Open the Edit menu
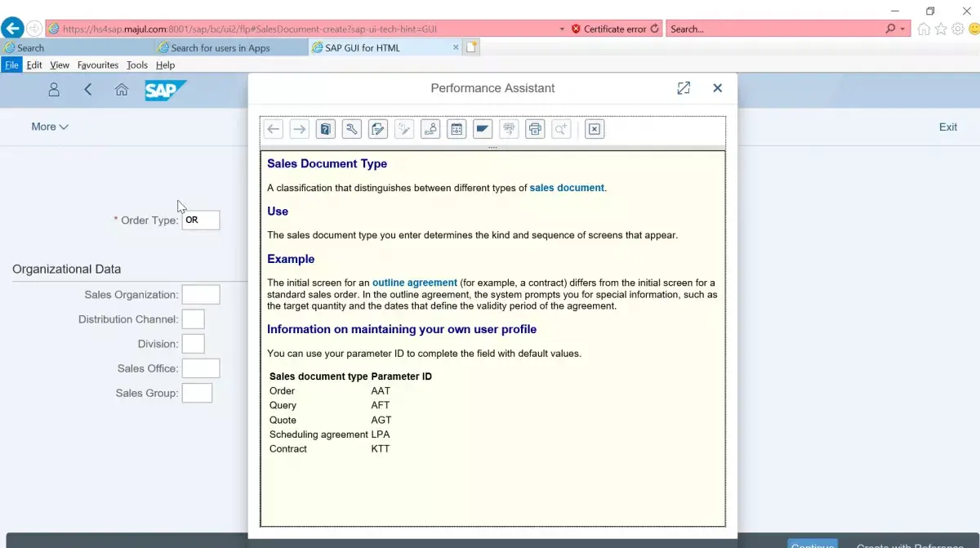 click(34, 65)
